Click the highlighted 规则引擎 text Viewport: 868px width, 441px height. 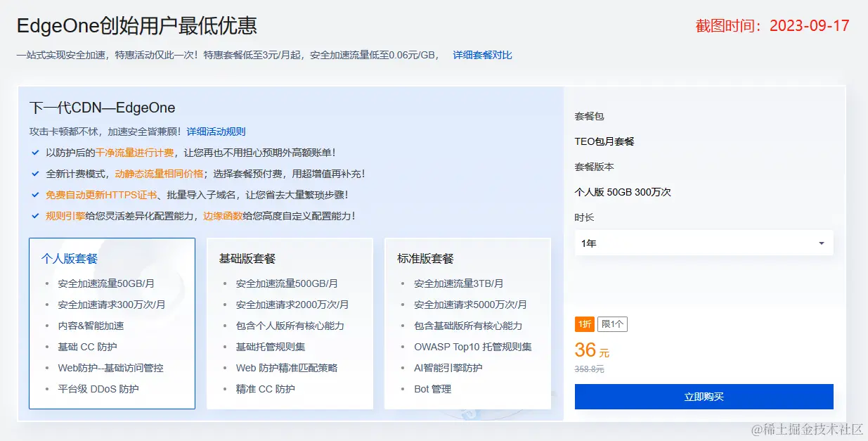(x=65, y=216)
